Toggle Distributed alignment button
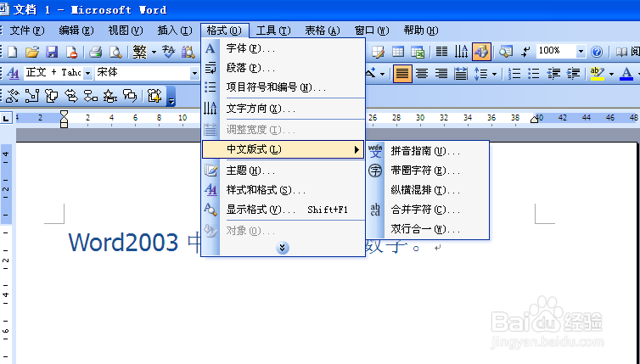Image resolution: width=640 pixels, height=364 pixels. point(461,74)
